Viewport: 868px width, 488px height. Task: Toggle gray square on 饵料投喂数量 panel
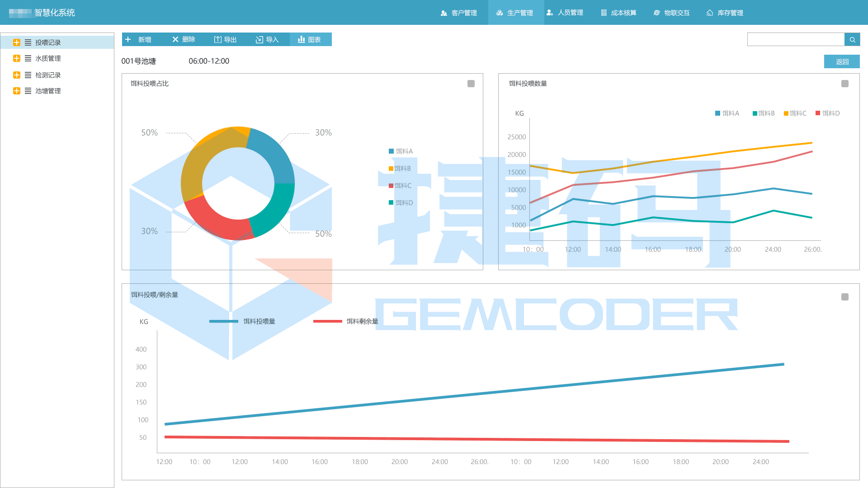(845, 84)
